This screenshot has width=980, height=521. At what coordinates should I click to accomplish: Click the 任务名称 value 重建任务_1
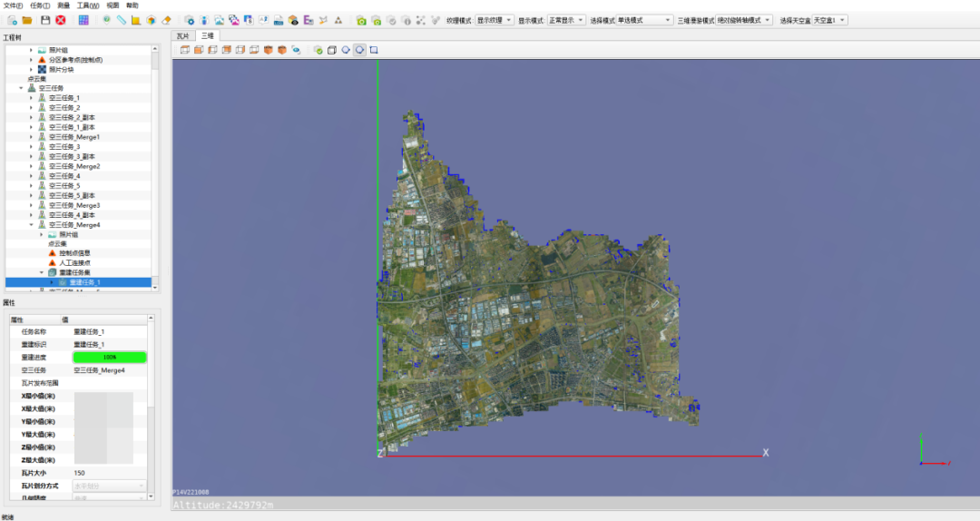coord(89,331)
